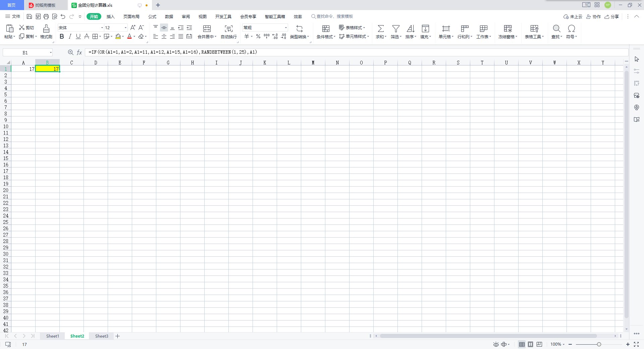Screen dimensions: 644x349
Task: Toggle Italic formatting
Action: 70,36
